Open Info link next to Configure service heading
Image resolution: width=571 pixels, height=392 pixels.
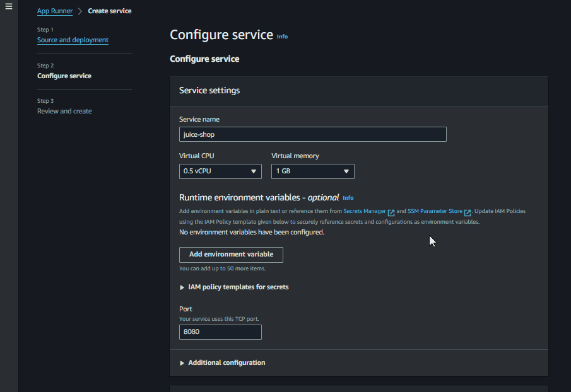pyautogui.click(x=282, y=37)
